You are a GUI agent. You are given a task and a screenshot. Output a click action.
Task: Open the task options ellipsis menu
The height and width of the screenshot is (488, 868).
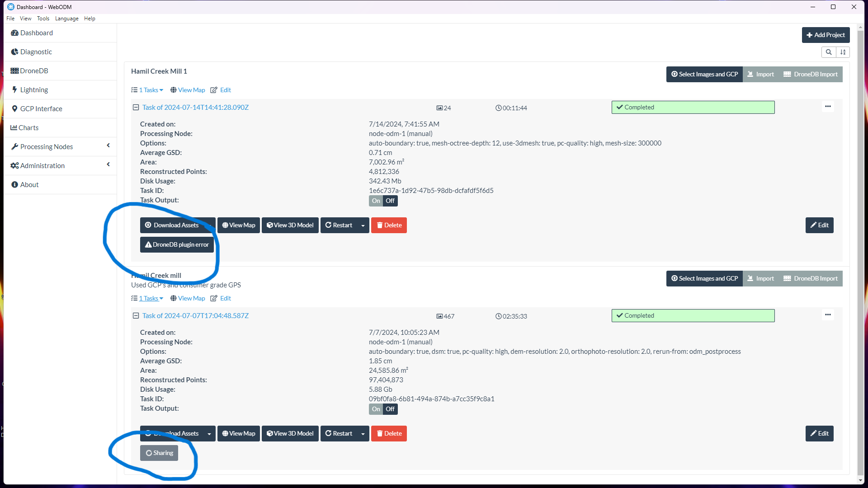pos(828,107)
